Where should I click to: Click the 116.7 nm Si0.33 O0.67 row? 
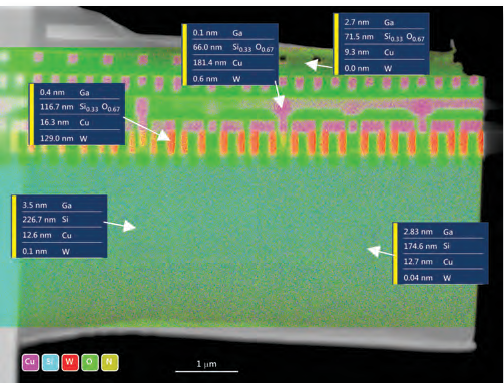pos(79,107)
